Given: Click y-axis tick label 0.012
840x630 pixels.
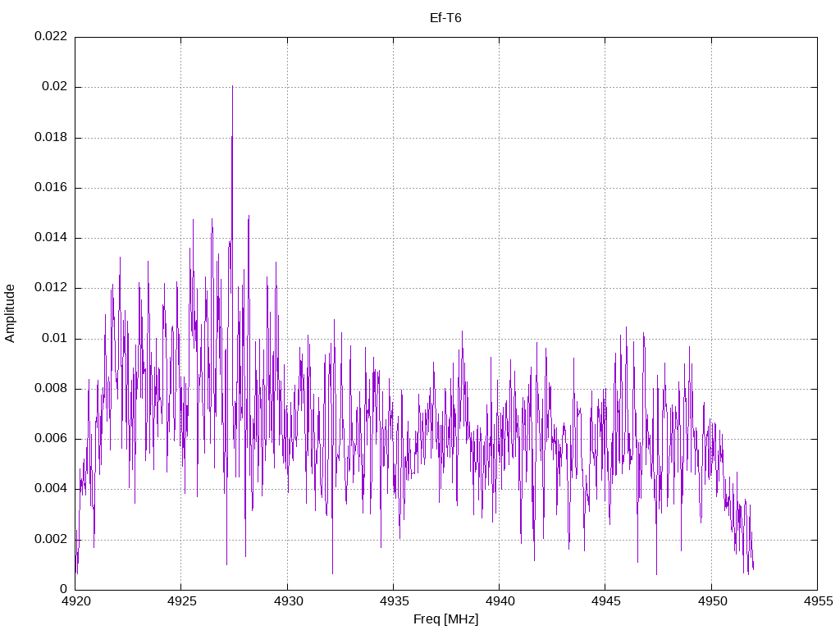Looking at the screenshot, I should pyautogui.click(x=51, y=288).
